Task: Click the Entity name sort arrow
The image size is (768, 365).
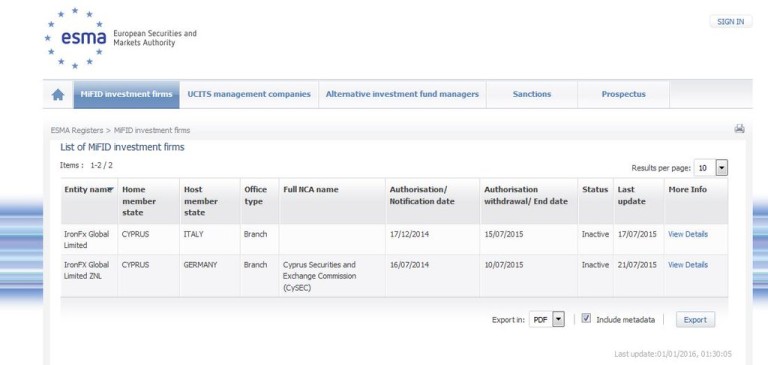Action: pos(111,190)
